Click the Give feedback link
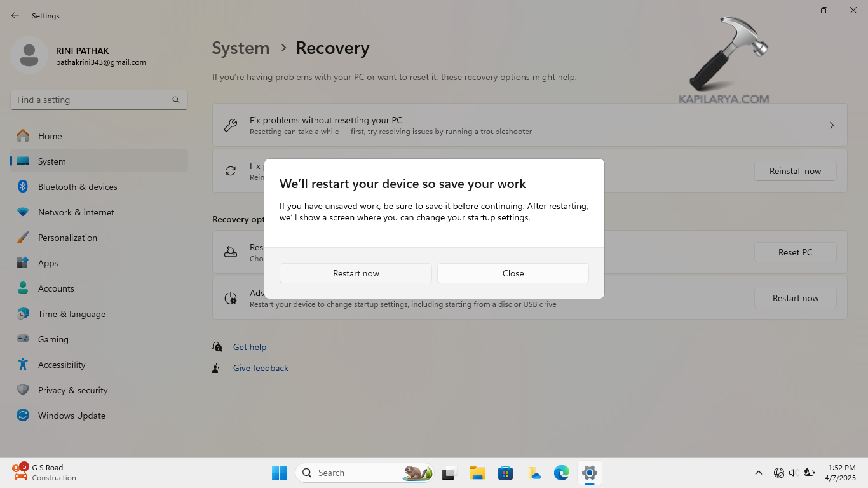This screenshot has height=488, width=868. pyautogui.click(x=261, y=368)
